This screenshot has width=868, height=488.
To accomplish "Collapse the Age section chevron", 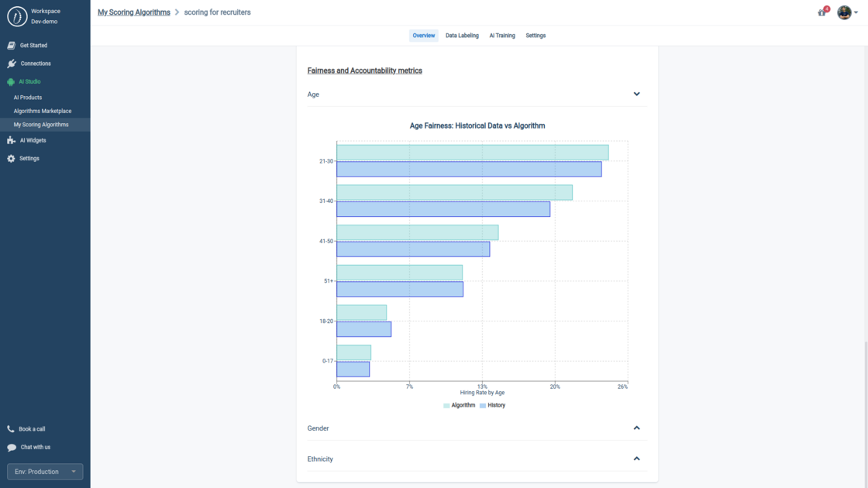I will coord(636,94).
